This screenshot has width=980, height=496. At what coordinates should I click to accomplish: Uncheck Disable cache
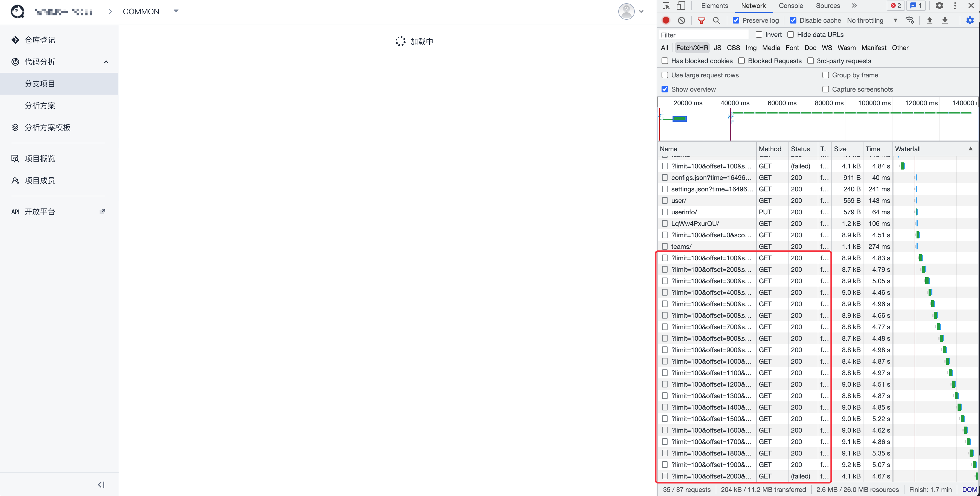coord(794,20)
